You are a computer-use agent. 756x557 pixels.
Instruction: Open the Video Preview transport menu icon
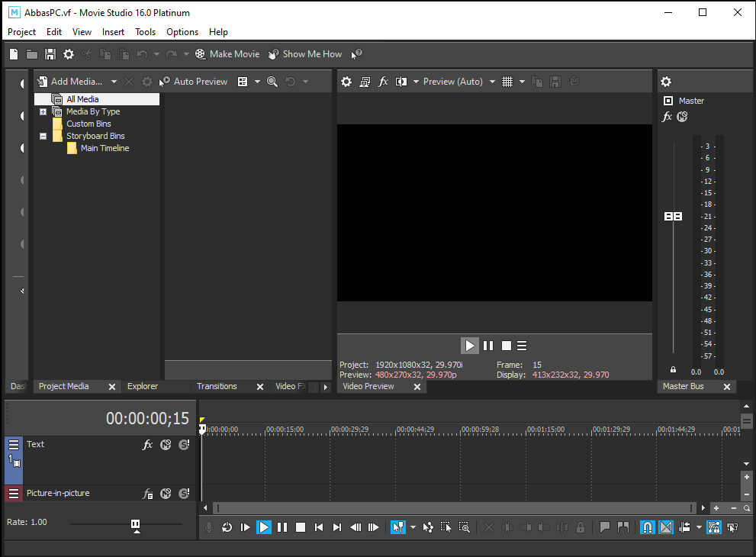point(522,346)
